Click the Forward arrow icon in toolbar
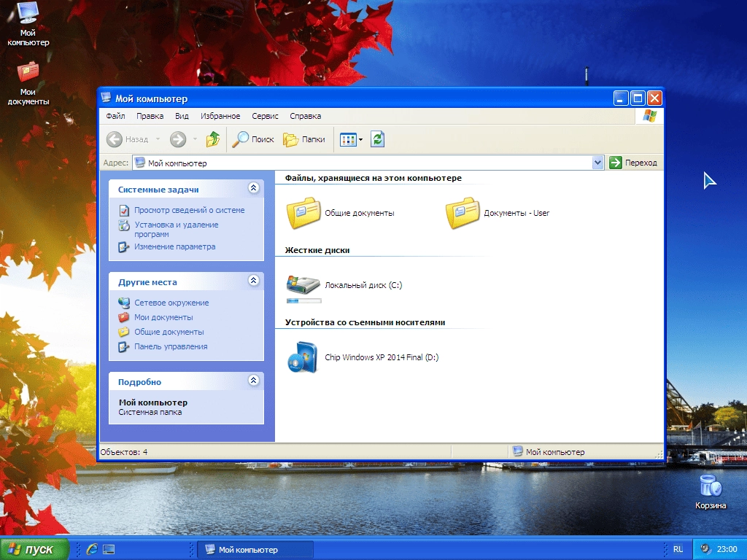 178,139
